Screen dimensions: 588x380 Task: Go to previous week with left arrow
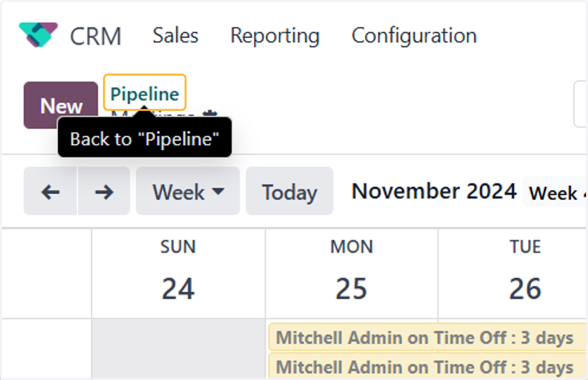point(50,191)
